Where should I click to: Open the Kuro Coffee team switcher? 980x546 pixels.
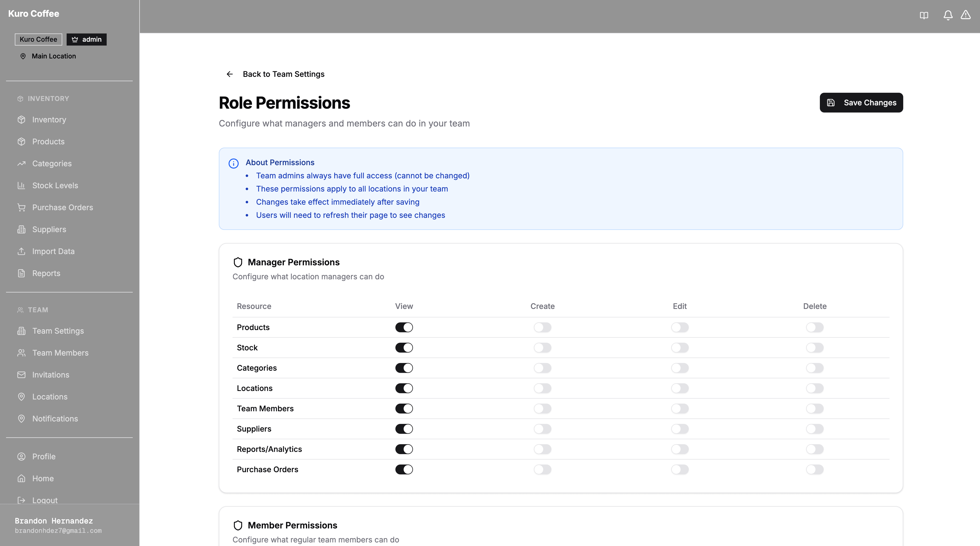coord(38,40)
